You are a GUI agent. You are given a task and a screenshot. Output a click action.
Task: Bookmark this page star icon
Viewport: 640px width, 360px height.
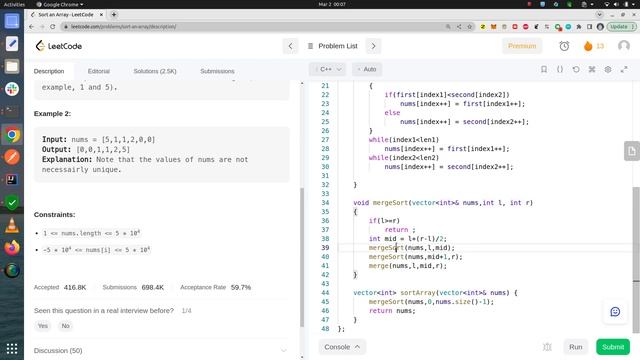[x=469, y=27]
